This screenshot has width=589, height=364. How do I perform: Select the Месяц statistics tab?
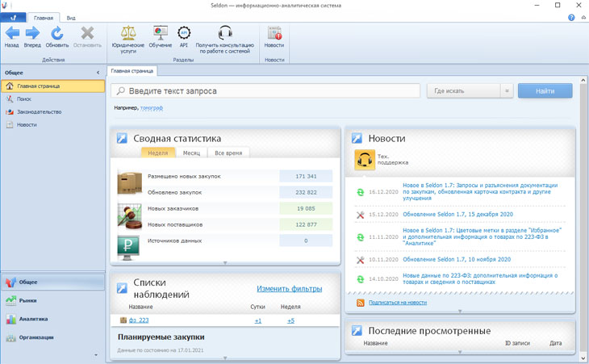coord(191,153)
